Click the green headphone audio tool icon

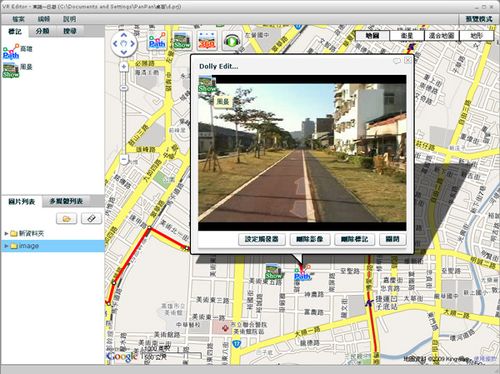(232, 41)
